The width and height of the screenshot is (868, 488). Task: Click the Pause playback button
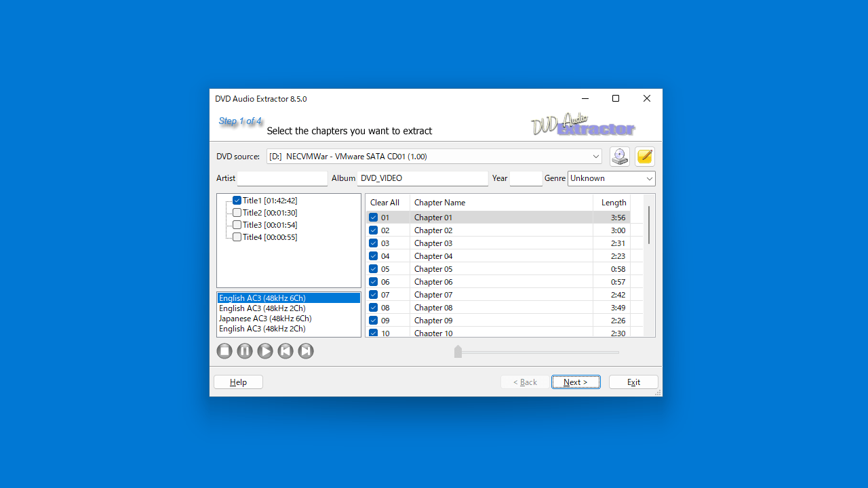(245, 351)
